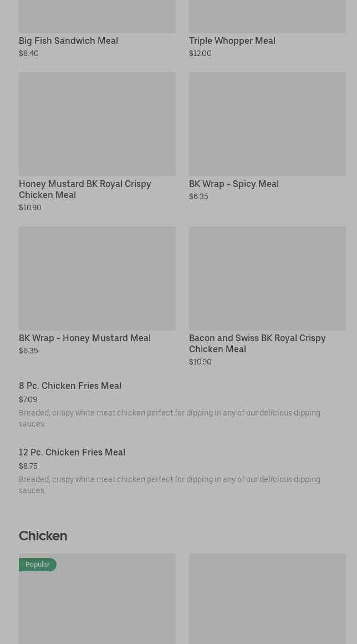Click the $12.00 Triple Whopper Meal price
357x644 pixels.
coord(200,54)
